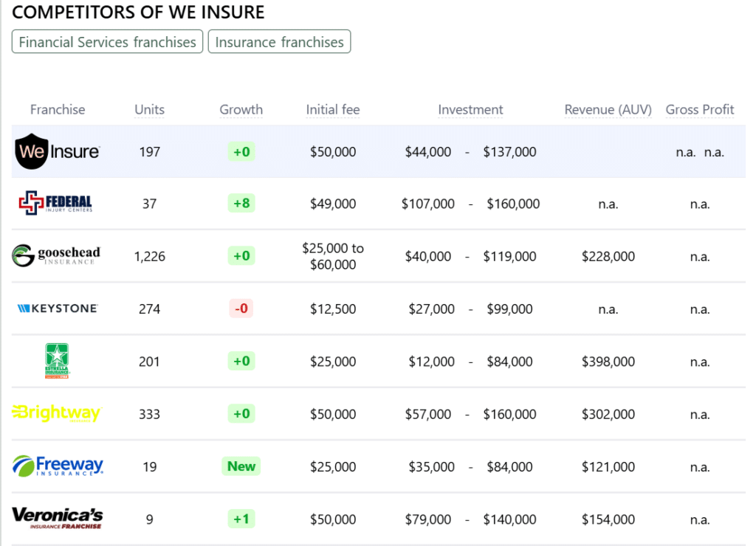Viewport: 756px width, 546px height.
Task: Click the $49,000 initial fee
Action: point(333,204)
